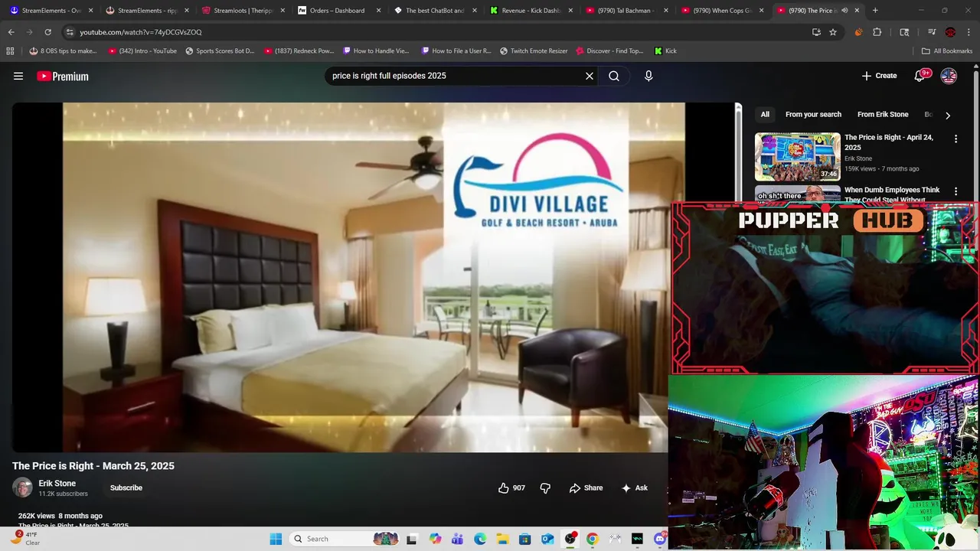
Task: Open the Chrome extensions puzzle menu
Action: click(877, 32)
